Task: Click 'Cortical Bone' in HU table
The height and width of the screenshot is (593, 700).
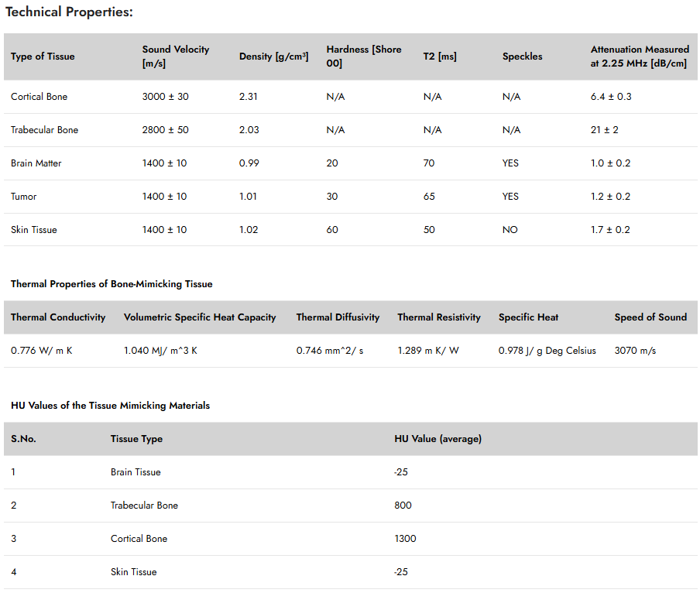Action: (139, 539)
